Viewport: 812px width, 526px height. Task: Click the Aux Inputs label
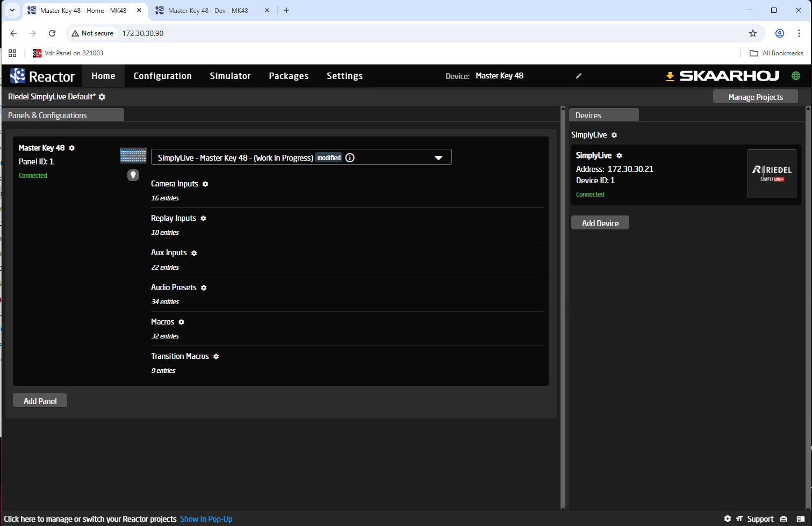tap(169, 253)
